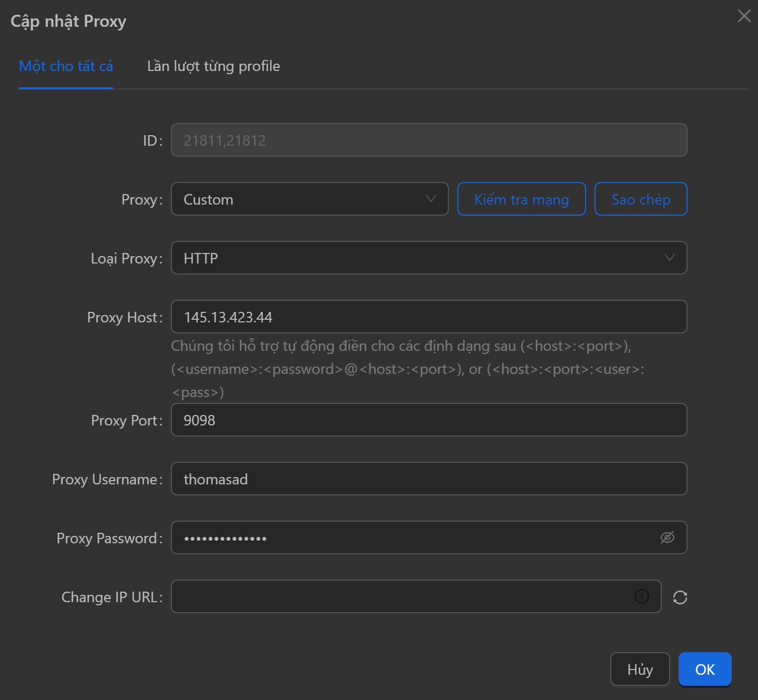Close the Cập nhật Proxy dialog
Screen dimensions: 758x700
744,16
